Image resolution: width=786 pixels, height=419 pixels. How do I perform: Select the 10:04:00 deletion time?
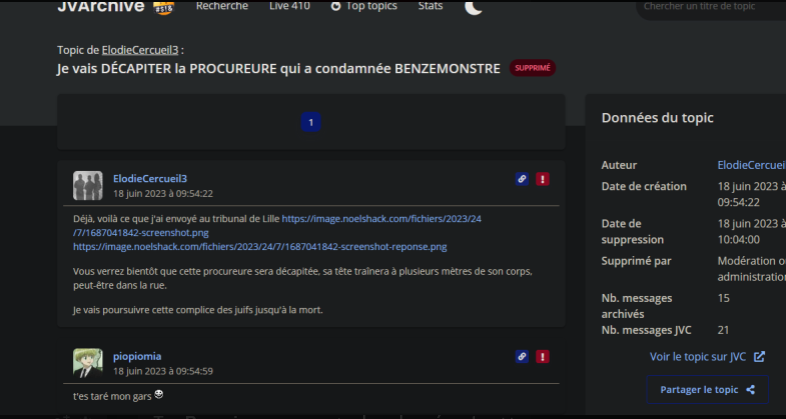click(x=738, y=240)
